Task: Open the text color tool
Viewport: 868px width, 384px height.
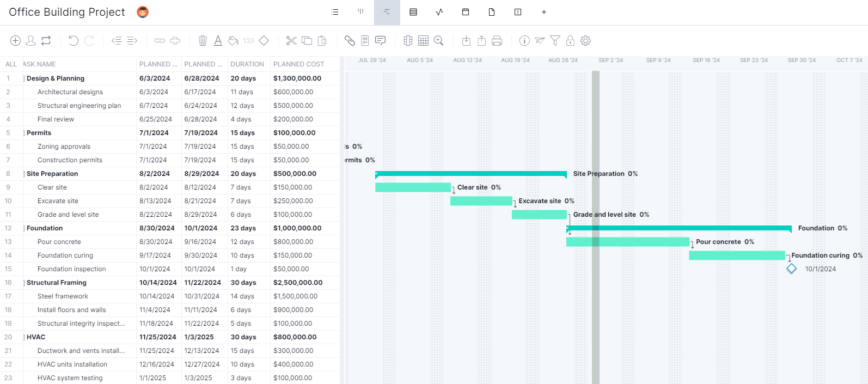Action: (x=218, y=40)
